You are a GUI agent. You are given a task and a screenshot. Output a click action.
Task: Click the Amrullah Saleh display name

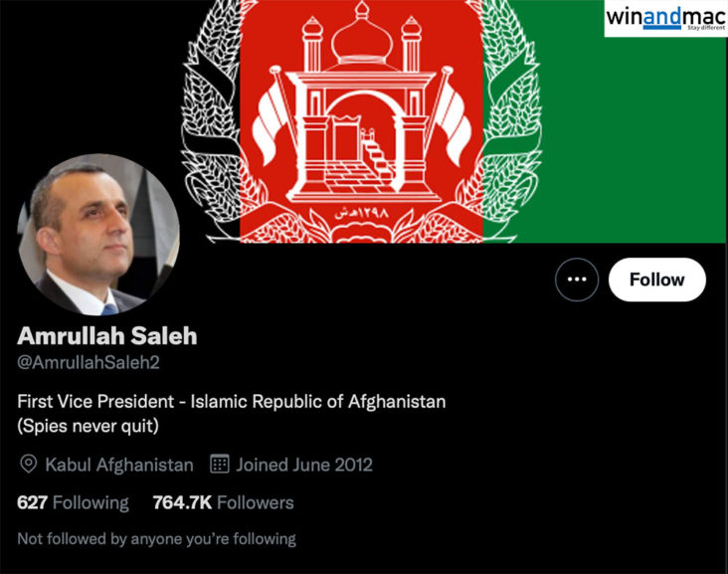pos(107,336)
